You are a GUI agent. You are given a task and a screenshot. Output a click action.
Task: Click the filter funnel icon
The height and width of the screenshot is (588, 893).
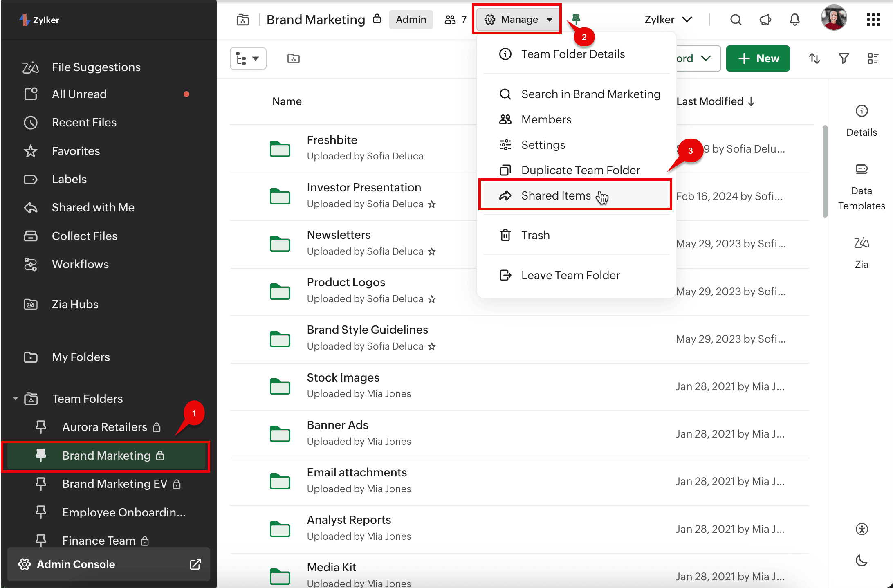(844, 58)
